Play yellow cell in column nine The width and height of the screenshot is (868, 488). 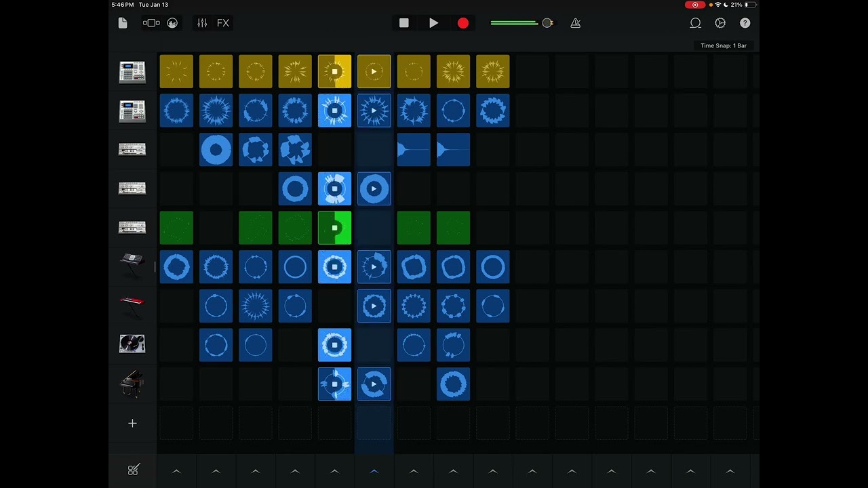[493, 72]
